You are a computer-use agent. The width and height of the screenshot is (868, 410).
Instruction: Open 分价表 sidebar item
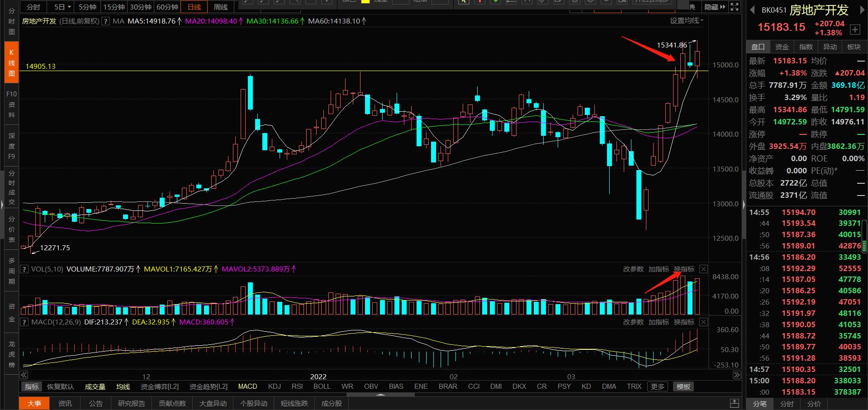click(x=12, y=229)
